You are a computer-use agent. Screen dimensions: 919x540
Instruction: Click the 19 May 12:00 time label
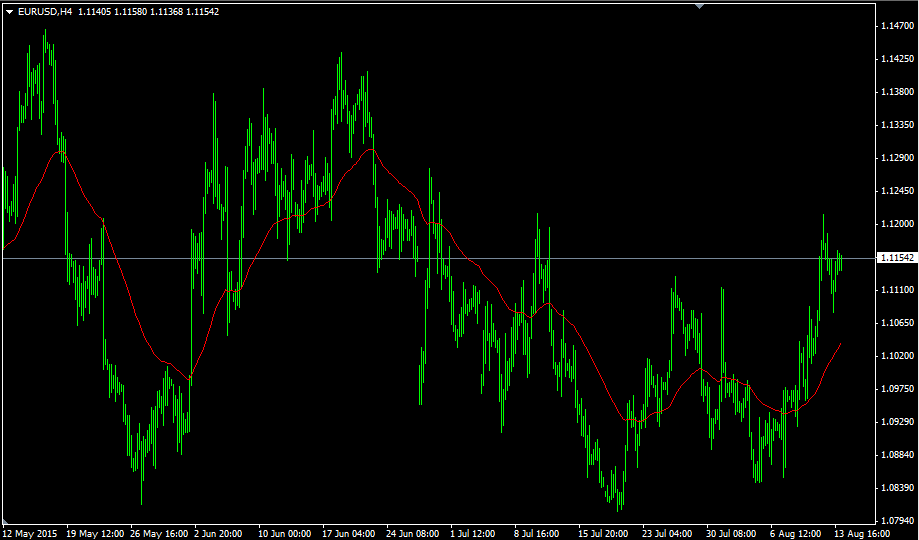96,534
